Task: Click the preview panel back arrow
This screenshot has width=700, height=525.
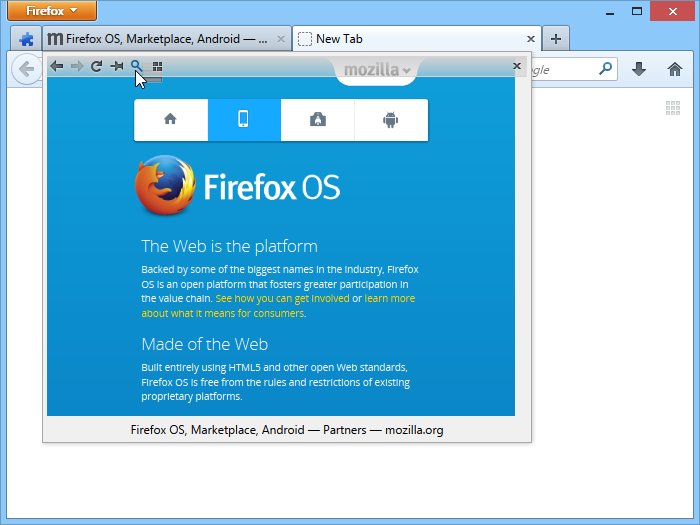Action: tap(57, 67)
